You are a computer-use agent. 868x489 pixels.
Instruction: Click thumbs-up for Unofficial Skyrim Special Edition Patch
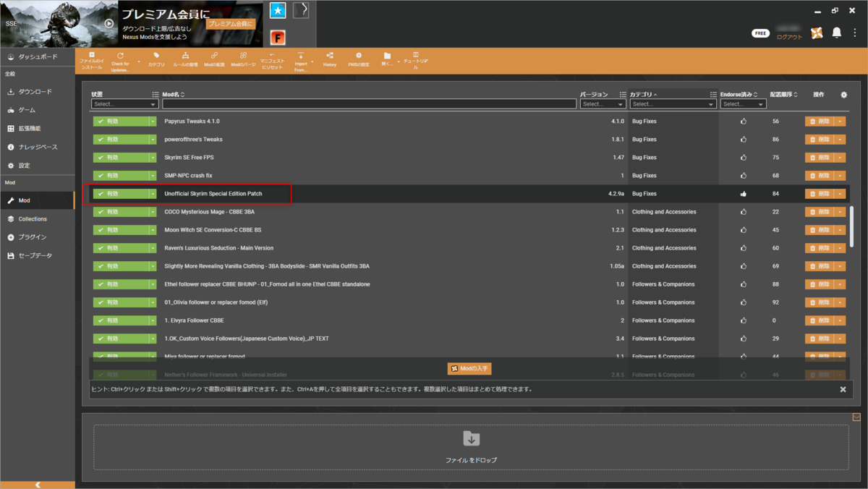click(743, 194)
